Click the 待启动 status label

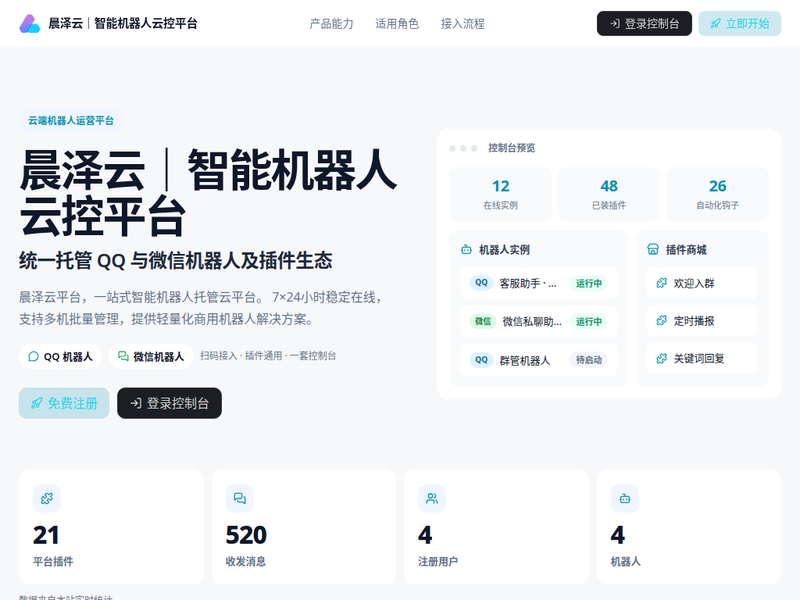pyautogui.click(x=589, y=360)
